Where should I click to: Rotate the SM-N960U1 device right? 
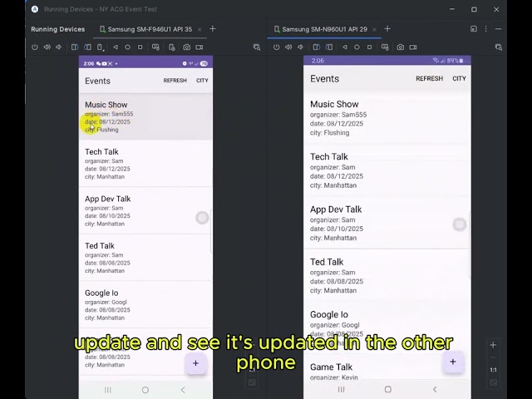(329, 47)
